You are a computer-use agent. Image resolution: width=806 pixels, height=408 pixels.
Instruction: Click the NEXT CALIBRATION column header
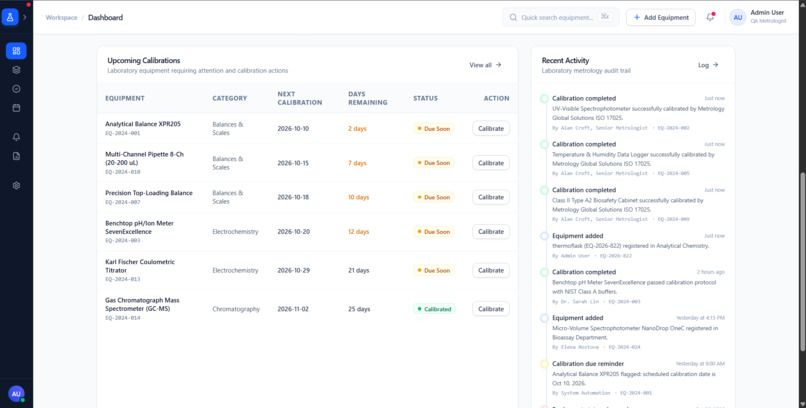click(x=300, y=98)
